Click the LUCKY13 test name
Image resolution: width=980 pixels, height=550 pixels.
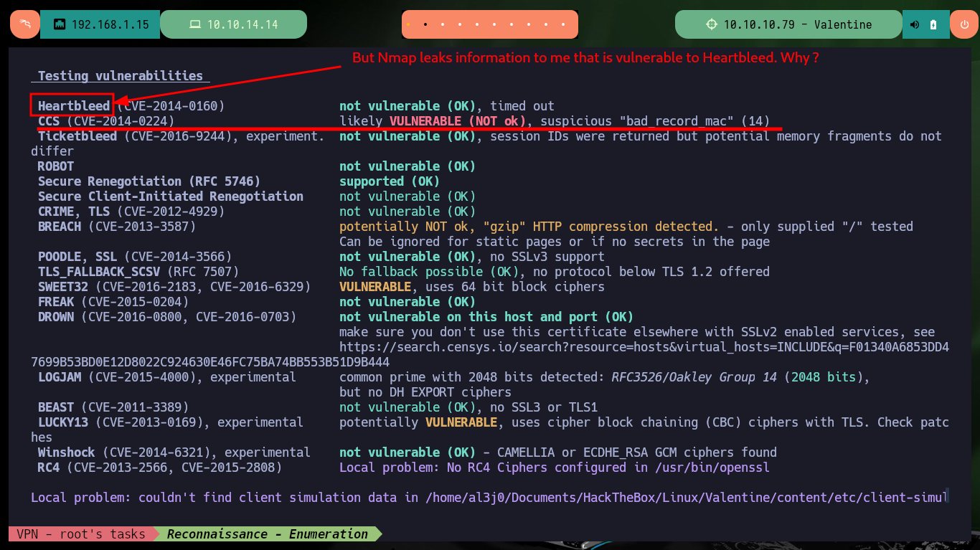pyautogui.click(x=63, y=422)
